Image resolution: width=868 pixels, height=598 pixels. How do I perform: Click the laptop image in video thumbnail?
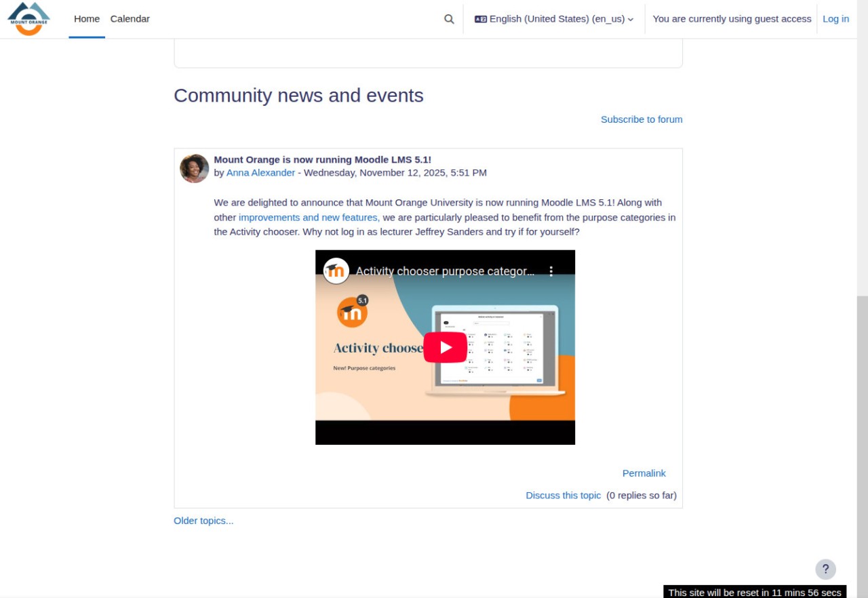pos(495,349)
